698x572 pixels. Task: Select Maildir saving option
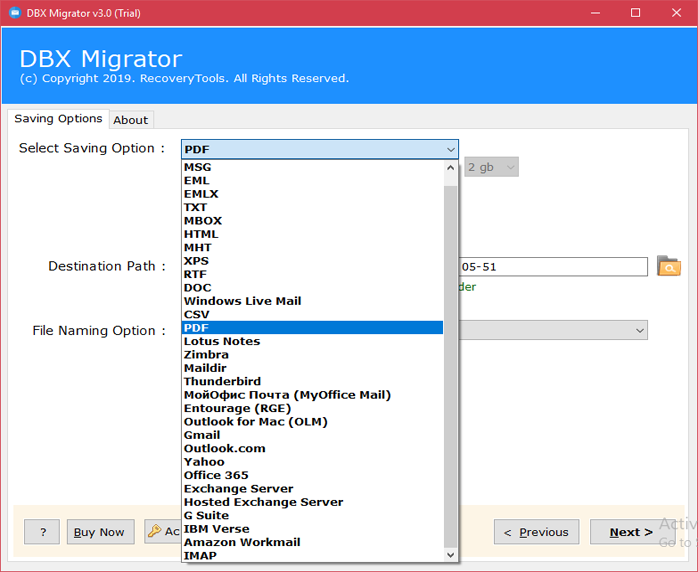point(312,368)
